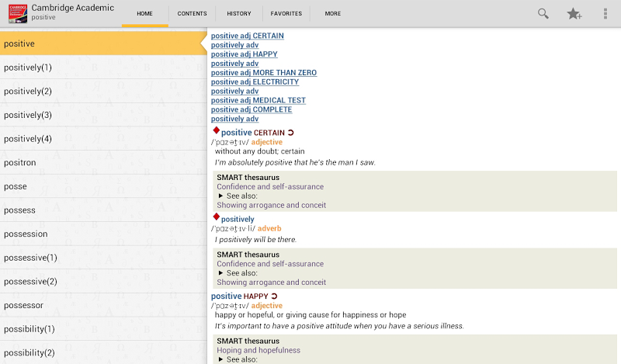Expand See also under positive CERTAIN thesaurus
Viewport: 621px width, 364px height.
238,196
